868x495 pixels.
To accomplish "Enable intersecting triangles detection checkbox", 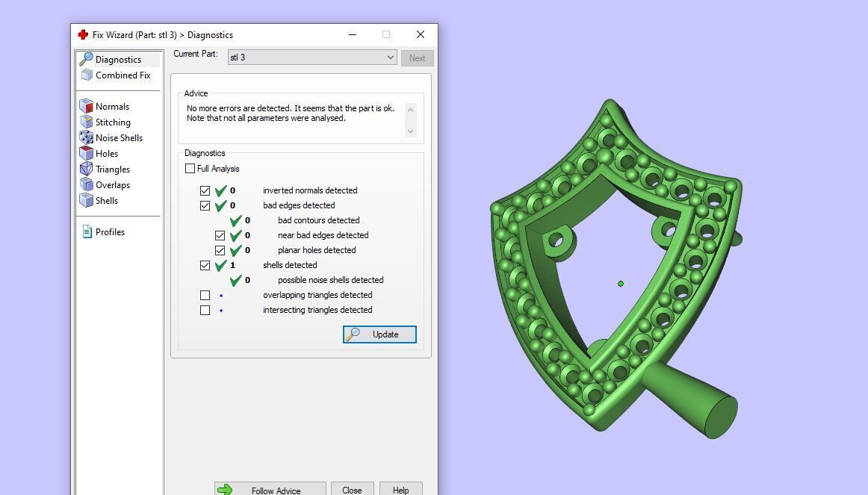I will point(205,311).
